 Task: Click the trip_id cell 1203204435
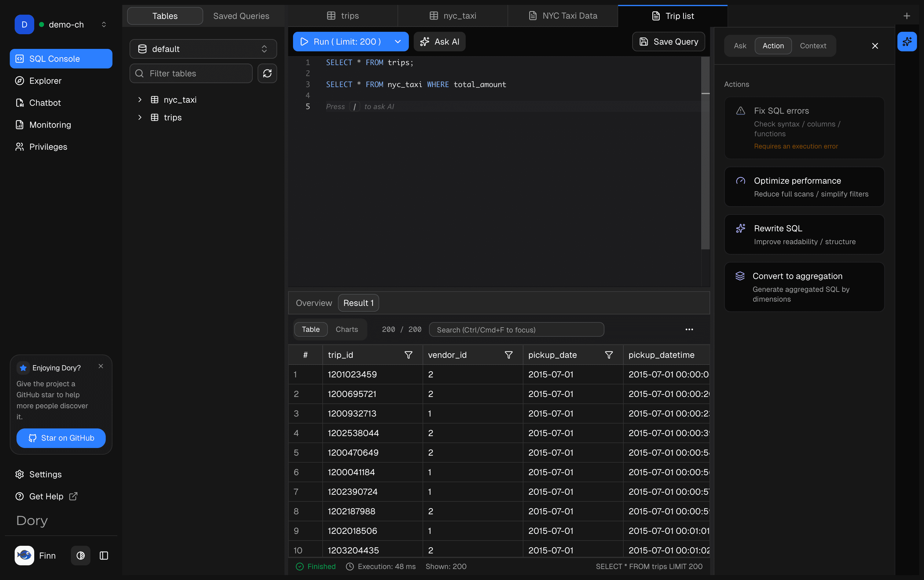(372, 550)
